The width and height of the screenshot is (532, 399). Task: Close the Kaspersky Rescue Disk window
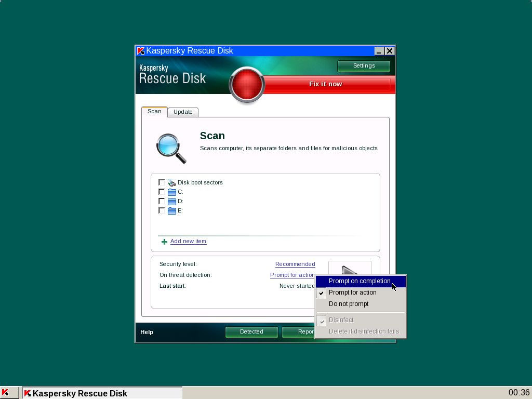coord(390,51)
